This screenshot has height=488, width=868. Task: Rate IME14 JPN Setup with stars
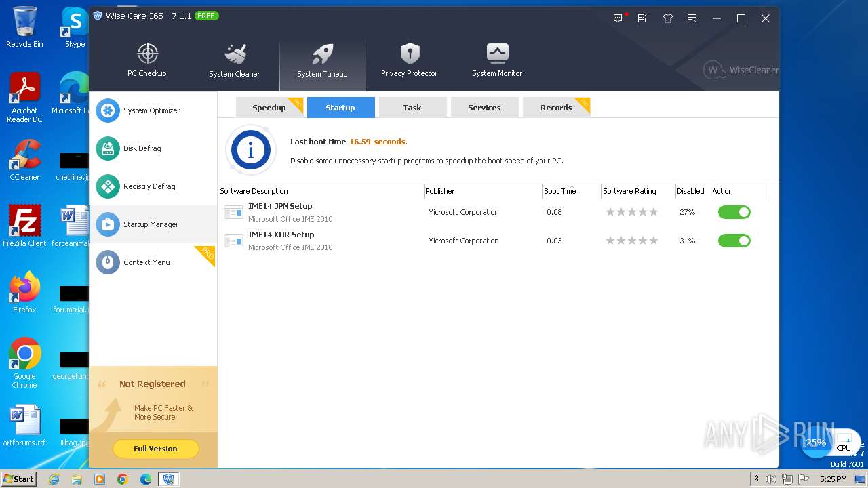(632, 212)
